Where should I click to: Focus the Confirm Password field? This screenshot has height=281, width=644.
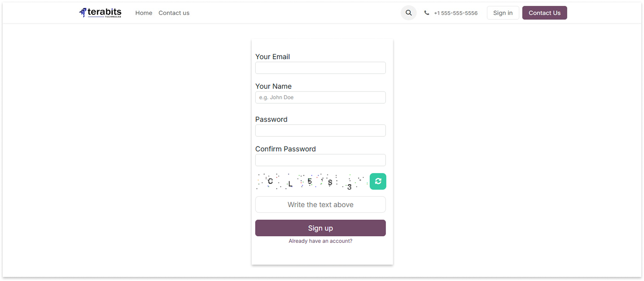320,160
